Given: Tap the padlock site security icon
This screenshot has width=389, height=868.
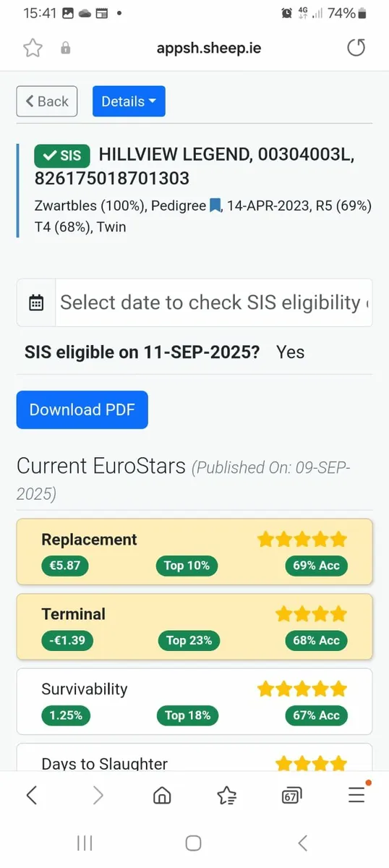Looking at the screenshot, I should pyautogui.click(x=66, y=48).
